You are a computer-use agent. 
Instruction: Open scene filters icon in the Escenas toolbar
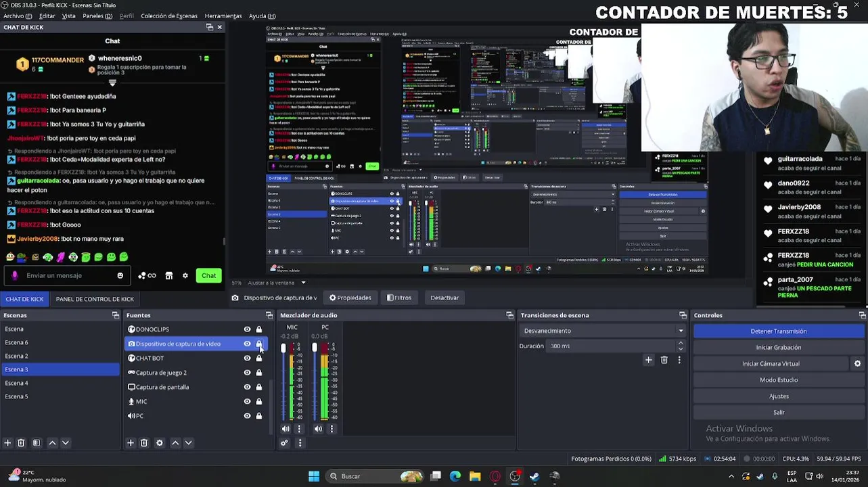pos(37,443)
